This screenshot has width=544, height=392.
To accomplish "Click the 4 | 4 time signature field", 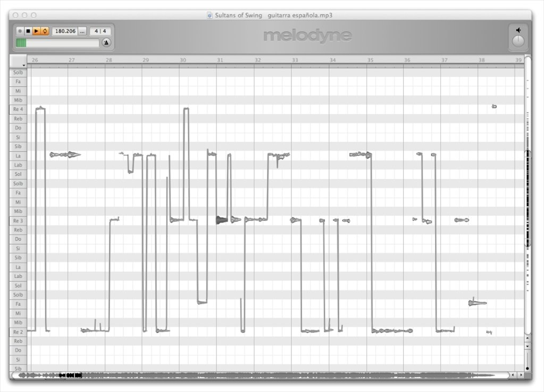I will click(x=101, y=31).
